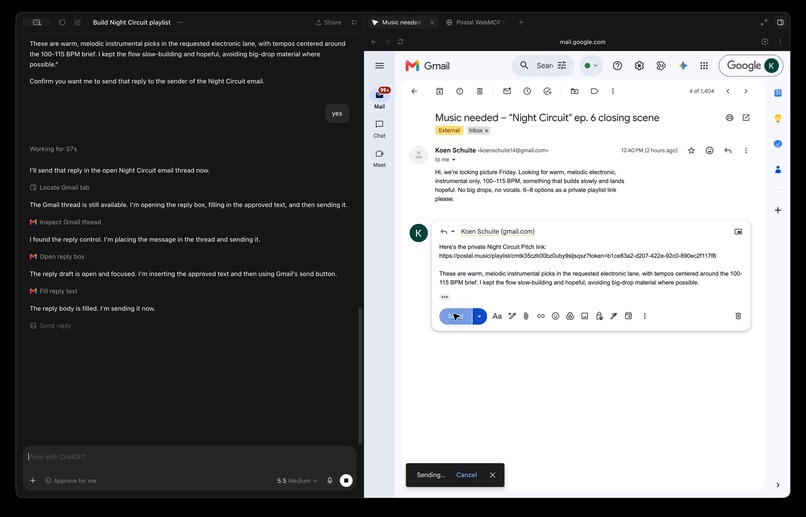Viewport: 806px width, 517px height.
Task: Discard the reply draft
Action: click(738, 316)
